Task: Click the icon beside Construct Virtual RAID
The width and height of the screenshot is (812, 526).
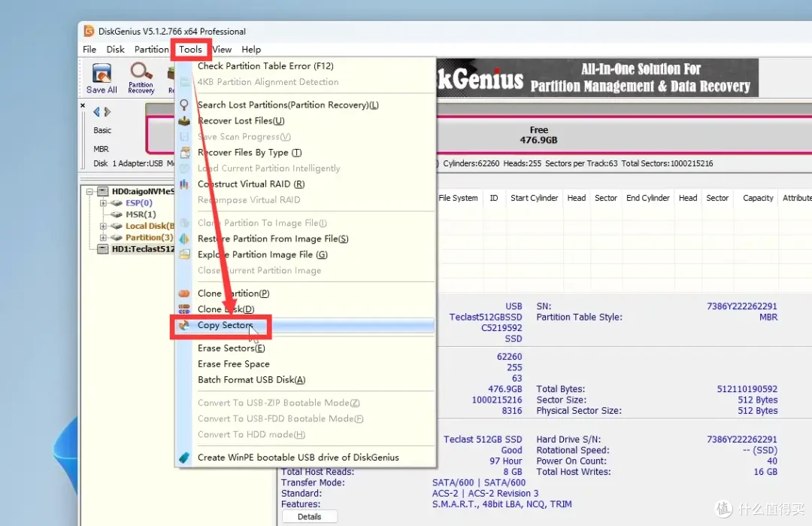Action: 184,184
